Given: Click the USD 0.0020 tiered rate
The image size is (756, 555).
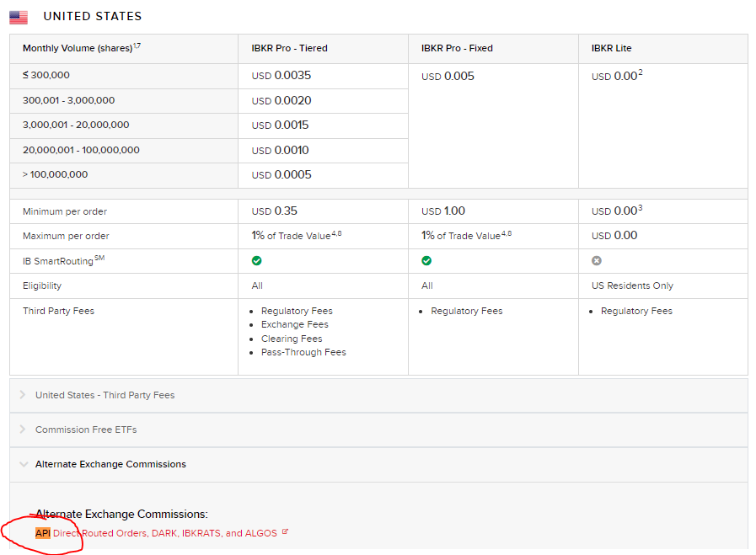Looking at the screenshot, I should click(x=281, y=101).
